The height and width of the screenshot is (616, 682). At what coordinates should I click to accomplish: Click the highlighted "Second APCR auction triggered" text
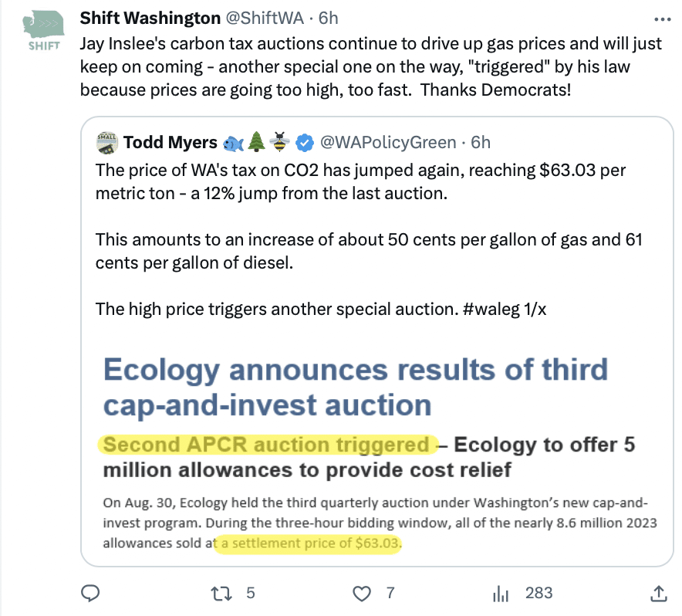(266, 445)
